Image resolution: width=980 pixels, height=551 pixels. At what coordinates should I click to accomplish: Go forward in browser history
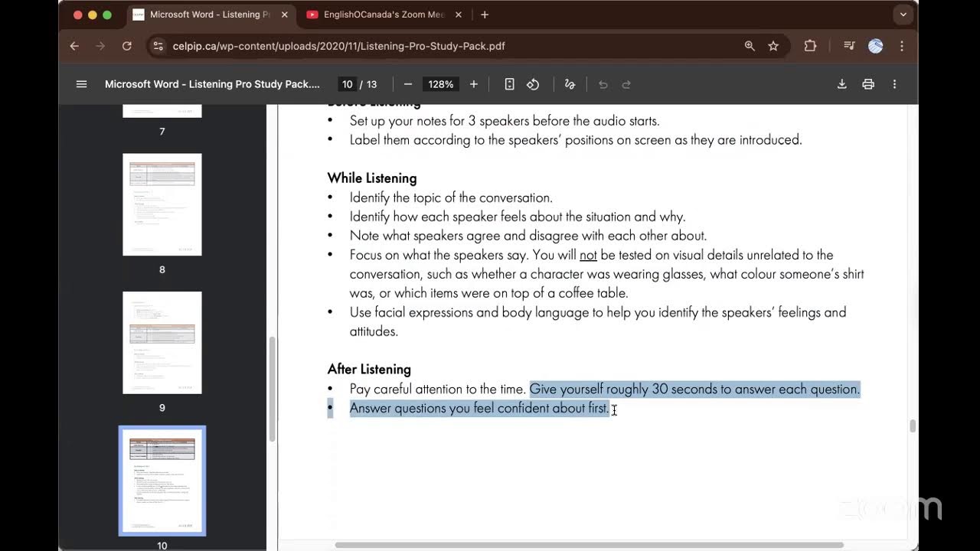pyautogui.click(x=100, y=46)
